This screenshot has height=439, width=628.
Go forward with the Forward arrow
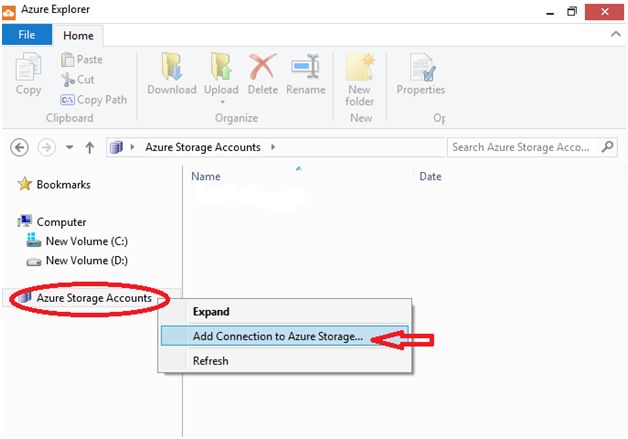pos(46,147)
